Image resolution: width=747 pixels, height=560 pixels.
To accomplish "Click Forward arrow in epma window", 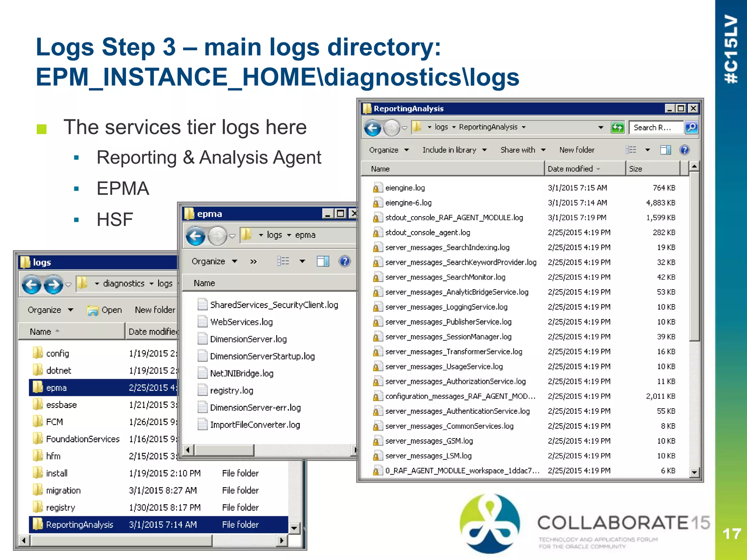I will point(217,236).
